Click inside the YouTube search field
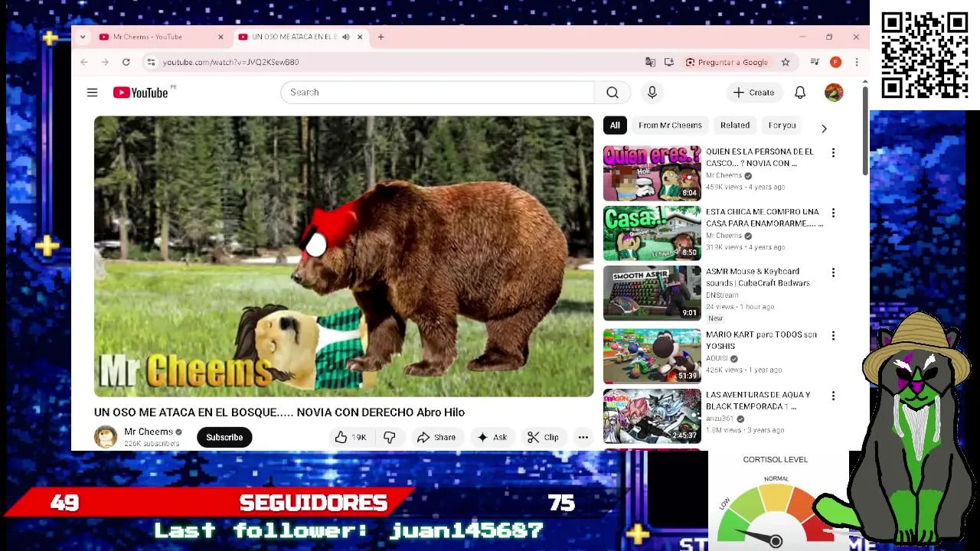 (x=437, y=93)
